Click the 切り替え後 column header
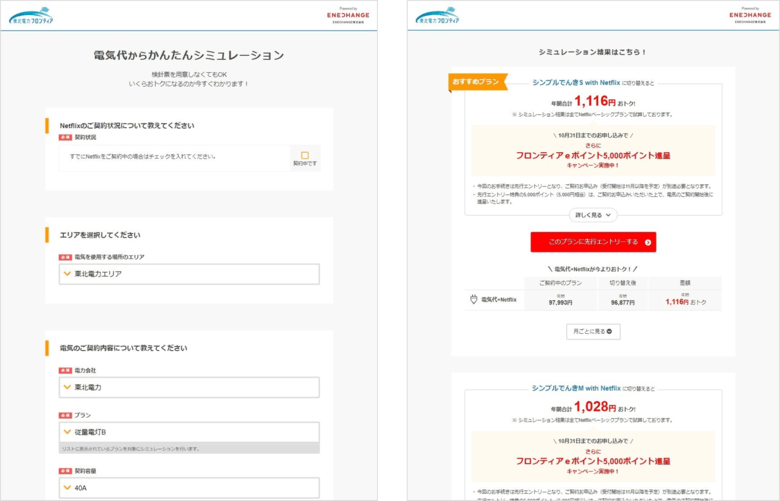Screen dimensions: 780x501 [x=622, y=283]
